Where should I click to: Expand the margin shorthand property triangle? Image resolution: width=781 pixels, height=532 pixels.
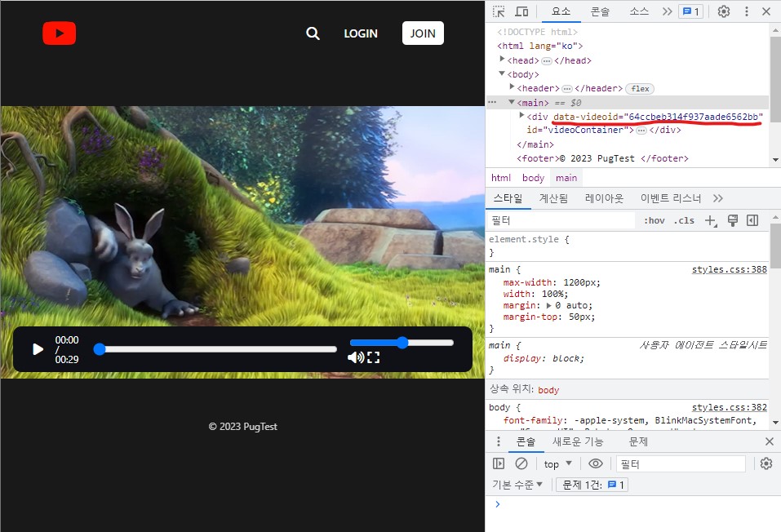click(x=549, y=306)
